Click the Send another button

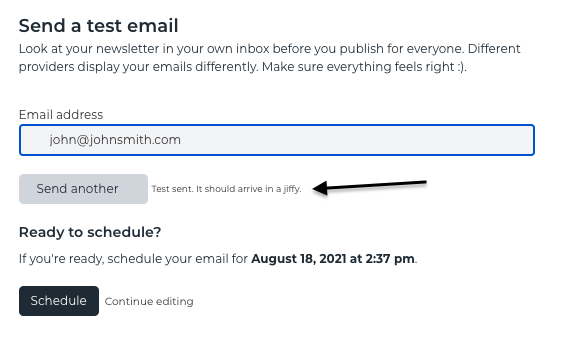(83, 189)
